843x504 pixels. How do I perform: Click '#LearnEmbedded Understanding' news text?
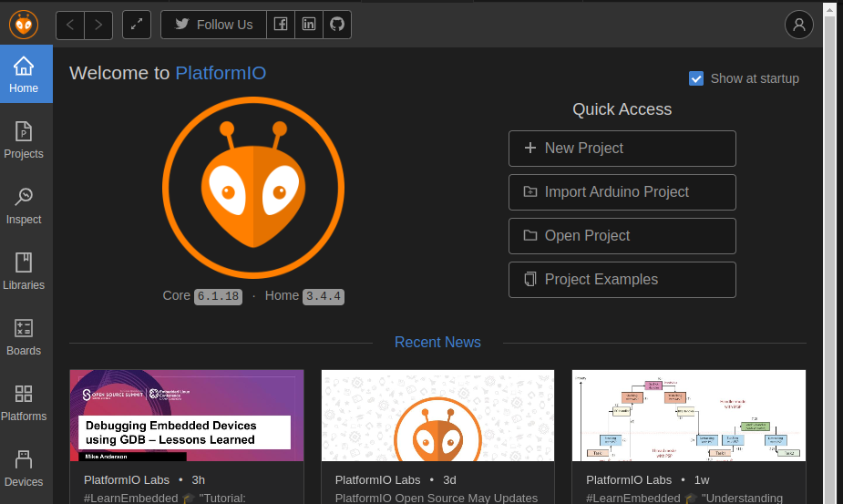684,499
